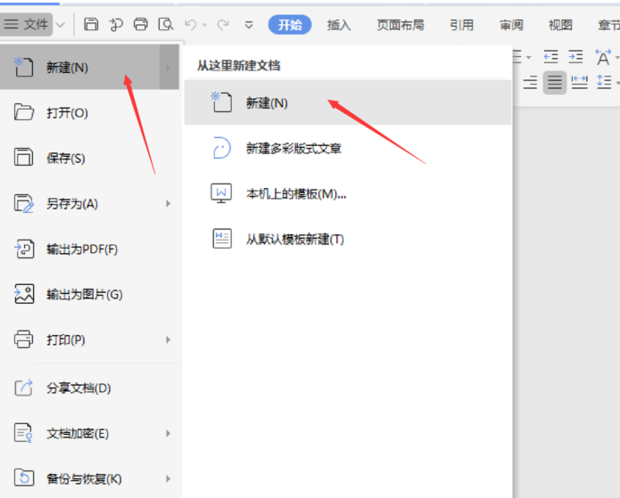Click the document template icon beside 从默认模板新建(T)
The height and width of the screenshot is (498, 620).
[x=222, y=239]
